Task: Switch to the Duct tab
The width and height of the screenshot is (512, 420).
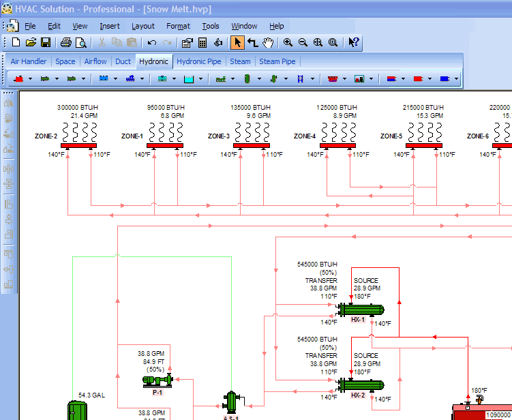Action: pyautogui.click(x=123, y=61)
